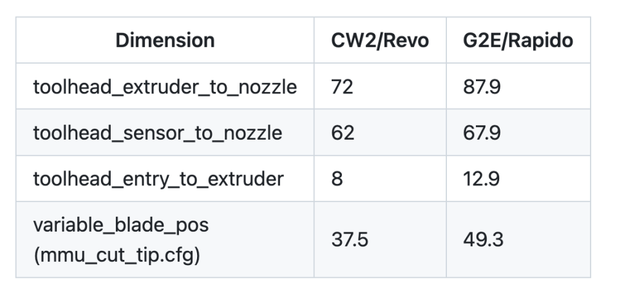Click the value 62 in CW2/Revo column
644x294 pixels.
point(343,133)
